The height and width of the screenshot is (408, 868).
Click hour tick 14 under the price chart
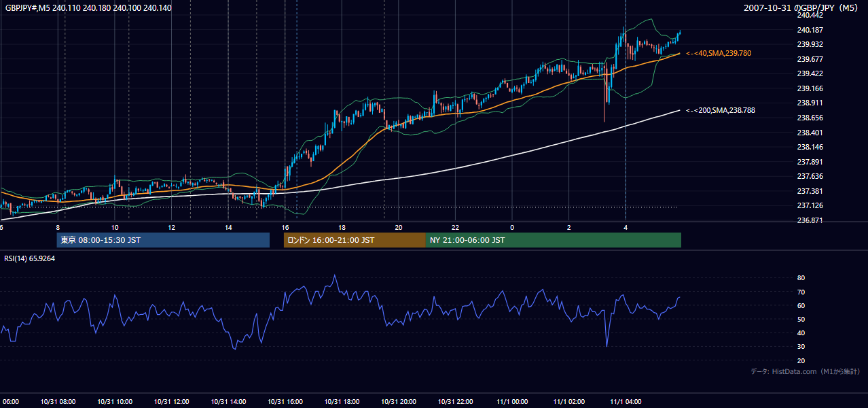coord(228,227)
